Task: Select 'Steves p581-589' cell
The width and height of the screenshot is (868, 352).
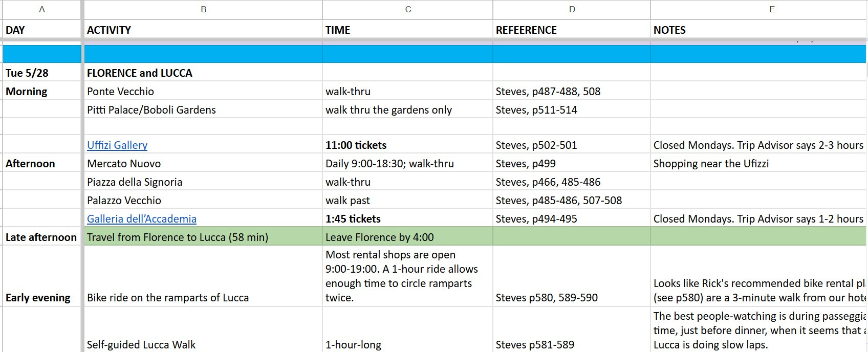Action: pos(572,330)
